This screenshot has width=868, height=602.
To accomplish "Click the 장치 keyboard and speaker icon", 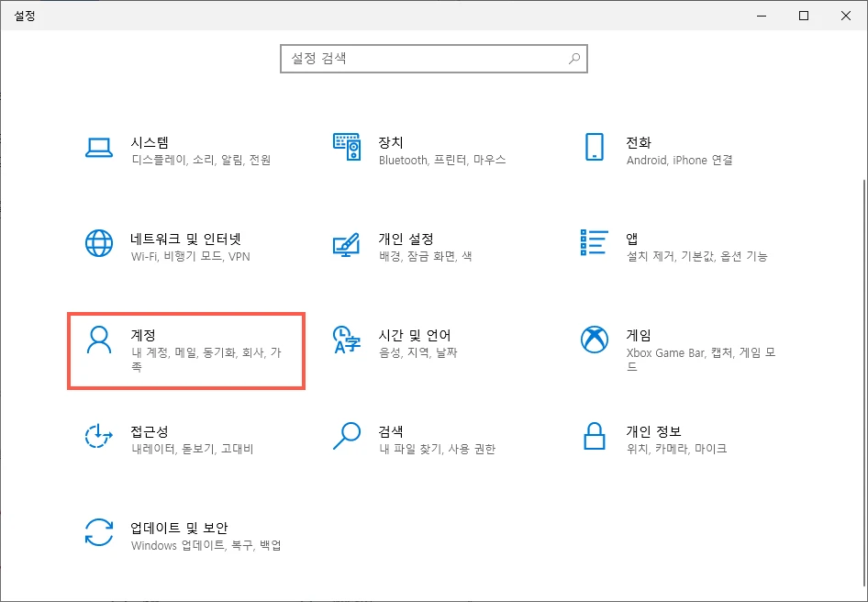I will [347, 147].
